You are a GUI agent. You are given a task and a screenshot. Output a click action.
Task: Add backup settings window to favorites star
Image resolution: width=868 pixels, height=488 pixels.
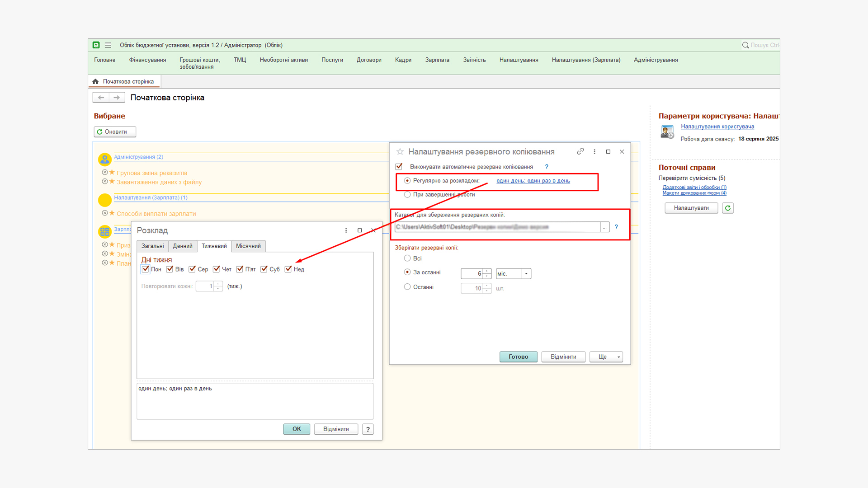click(x=400, y=152)
